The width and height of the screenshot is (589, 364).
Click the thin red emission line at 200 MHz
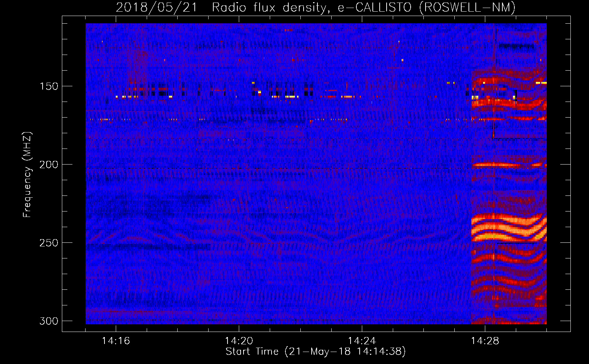tap(509, 165)
